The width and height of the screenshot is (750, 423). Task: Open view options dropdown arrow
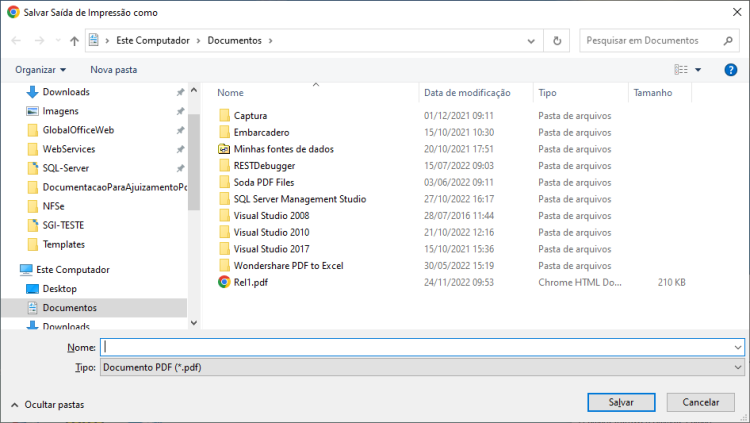pyautogui.click(x=698, y=70)
